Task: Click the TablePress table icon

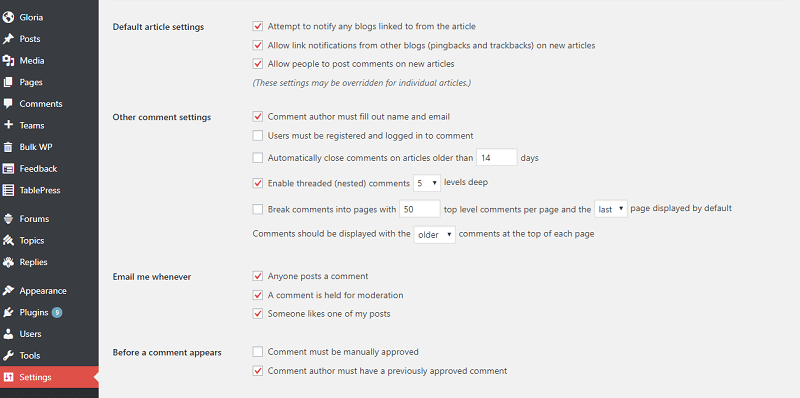Action: point(8,190)
